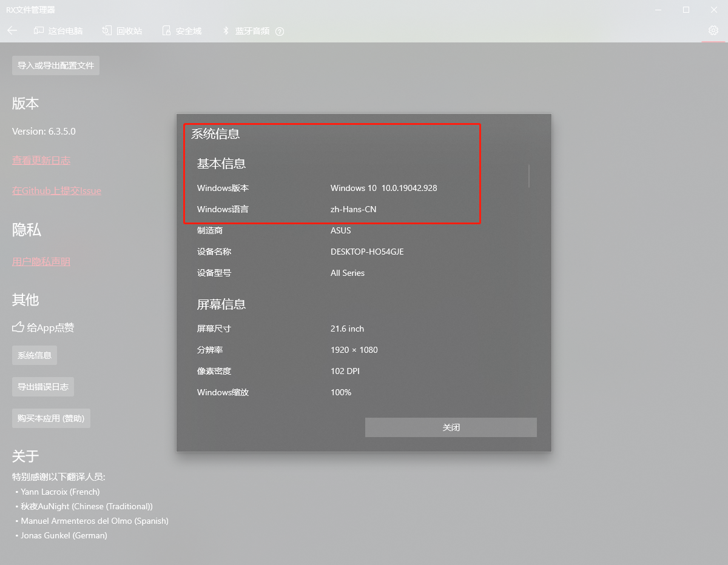
Task: Click the back navigation arrow
Action: pyautogui.click(x=12, y=31)
